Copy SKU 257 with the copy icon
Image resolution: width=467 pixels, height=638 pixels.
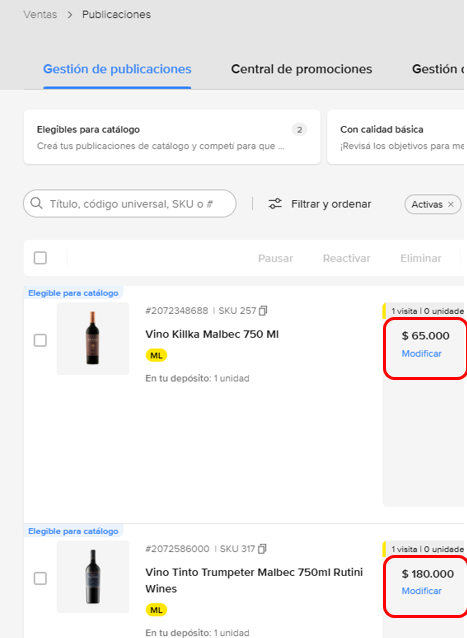click(263, 311)
